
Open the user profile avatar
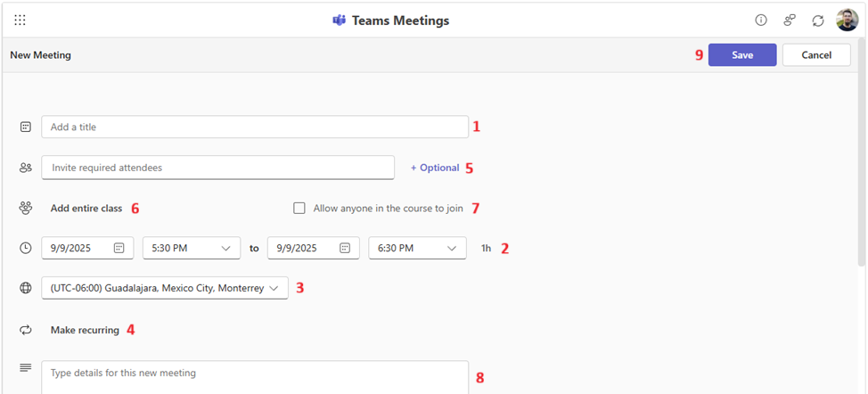pos(847,20)
